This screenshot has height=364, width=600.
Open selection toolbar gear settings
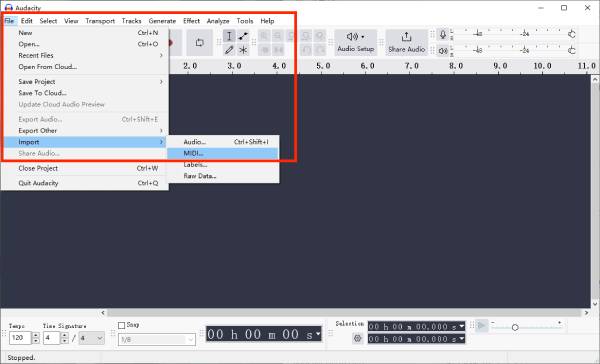click(357, 338)
